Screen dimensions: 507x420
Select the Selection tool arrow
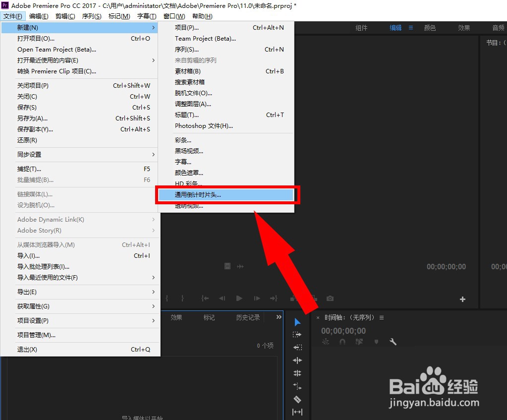(x=297, y=322)
